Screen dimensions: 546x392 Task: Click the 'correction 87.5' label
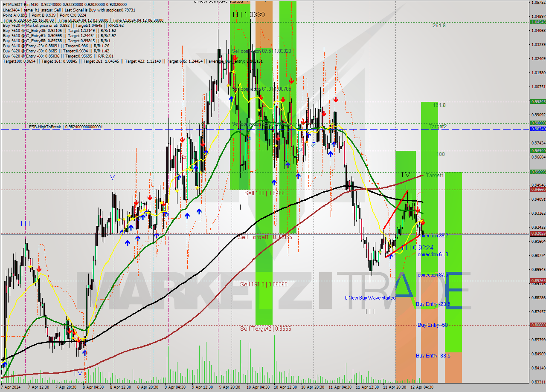click(x=433, y=275)
